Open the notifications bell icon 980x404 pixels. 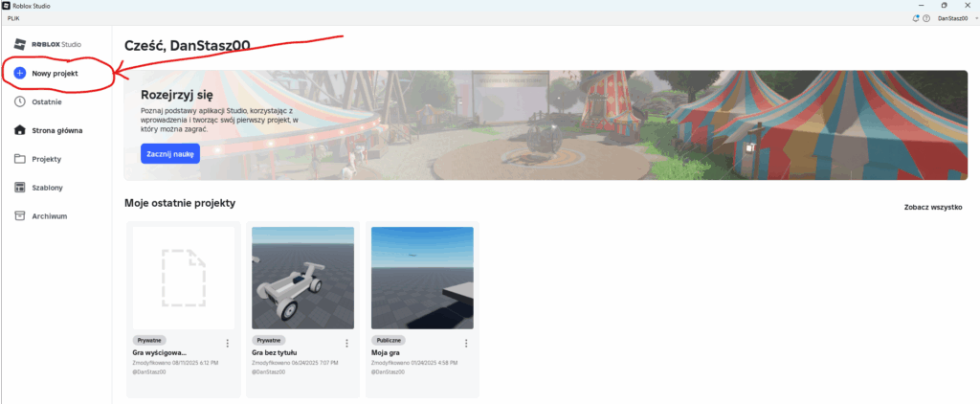point(916,19)
